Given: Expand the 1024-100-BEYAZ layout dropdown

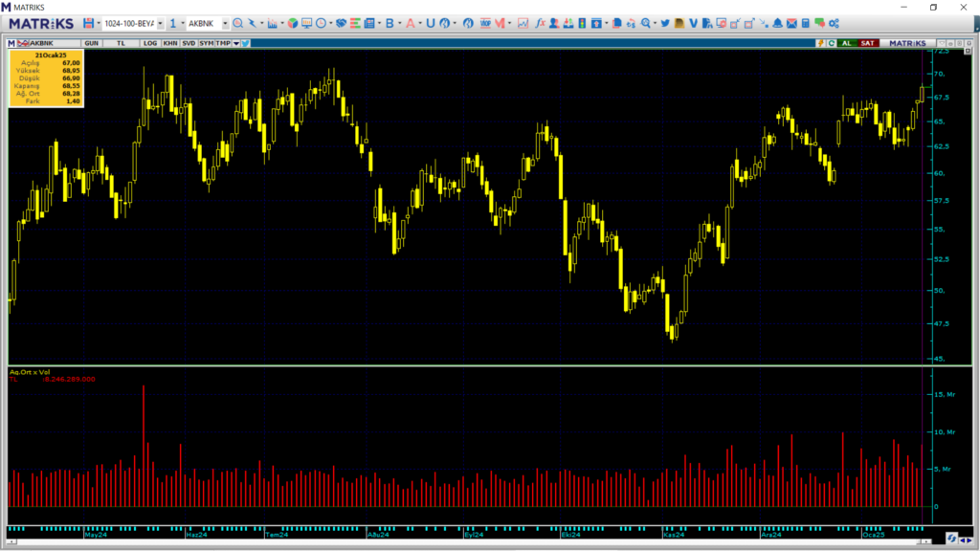Looking at the screenshot, I should click(159, 23).
